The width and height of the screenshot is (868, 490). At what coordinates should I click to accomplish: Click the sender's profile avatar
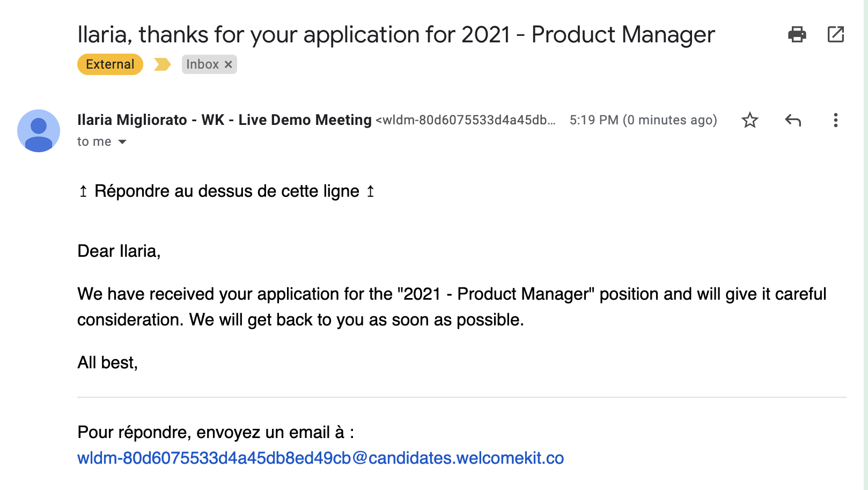(39, 131)
